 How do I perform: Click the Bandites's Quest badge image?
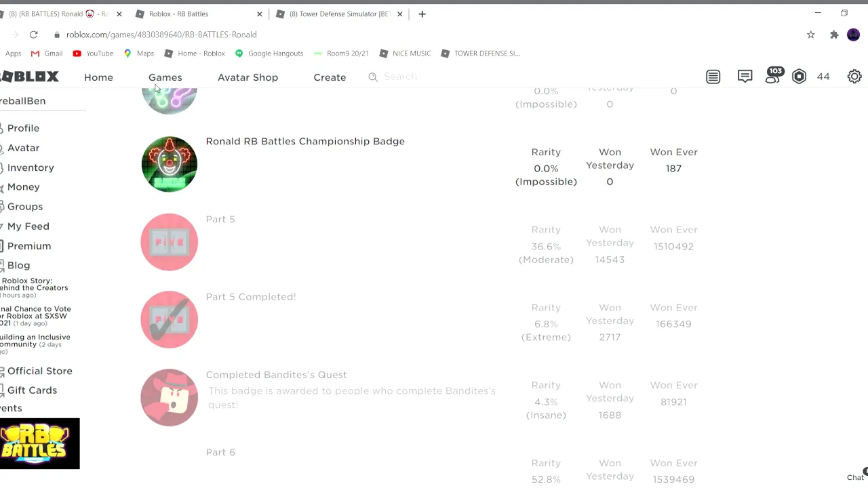point(169,397)
